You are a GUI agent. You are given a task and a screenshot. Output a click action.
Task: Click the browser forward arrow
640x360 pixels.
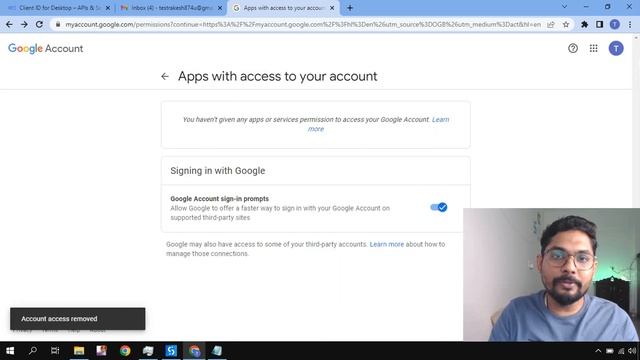[24, 24]
